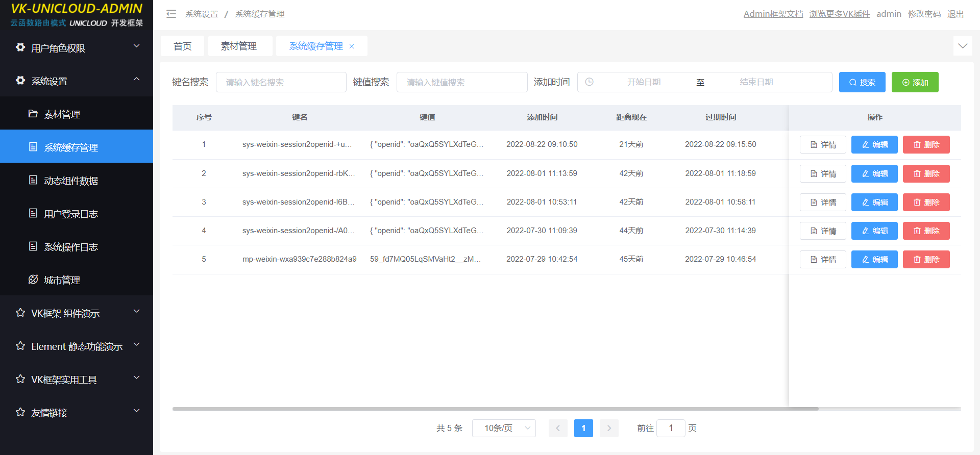Click the horizontal table scrollbar
This screenshot has height=455, width=980.
(x=495, y=409)
